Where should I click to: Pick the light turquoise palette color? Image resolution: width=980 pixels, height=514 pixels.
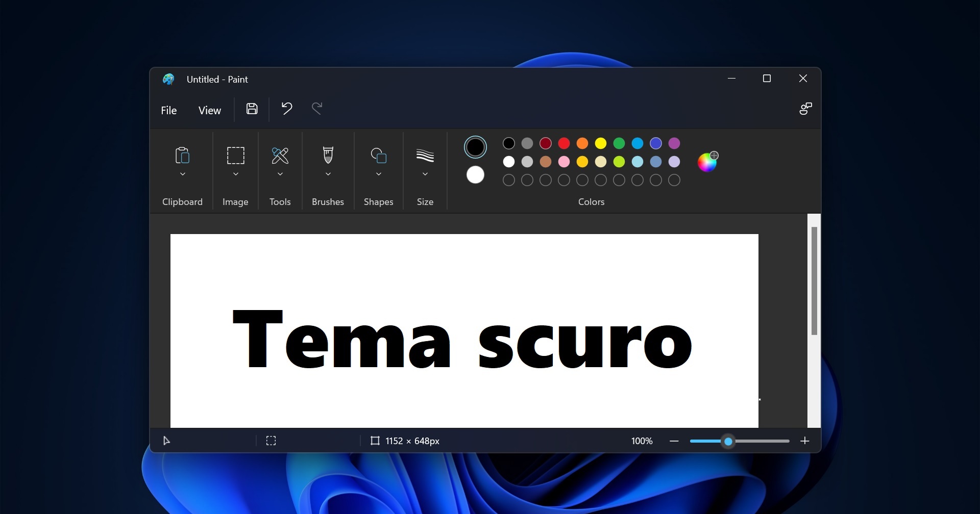pos(638,162)
